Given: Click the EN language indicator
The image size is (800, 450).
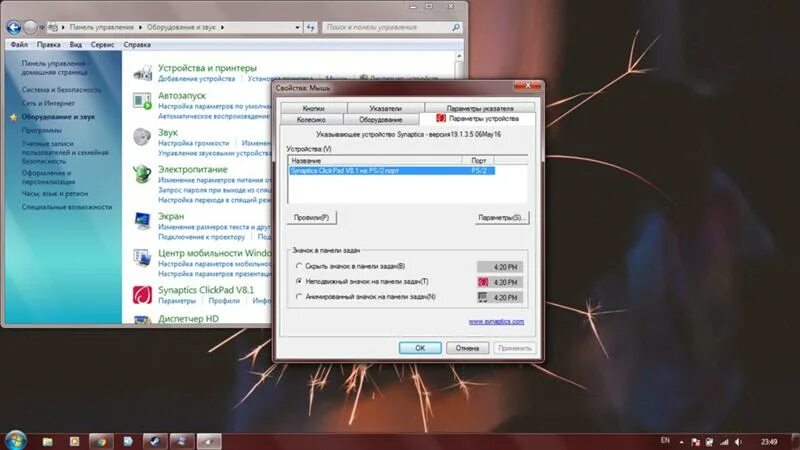Looking at the screenshot, I should (x=665, y=440).
